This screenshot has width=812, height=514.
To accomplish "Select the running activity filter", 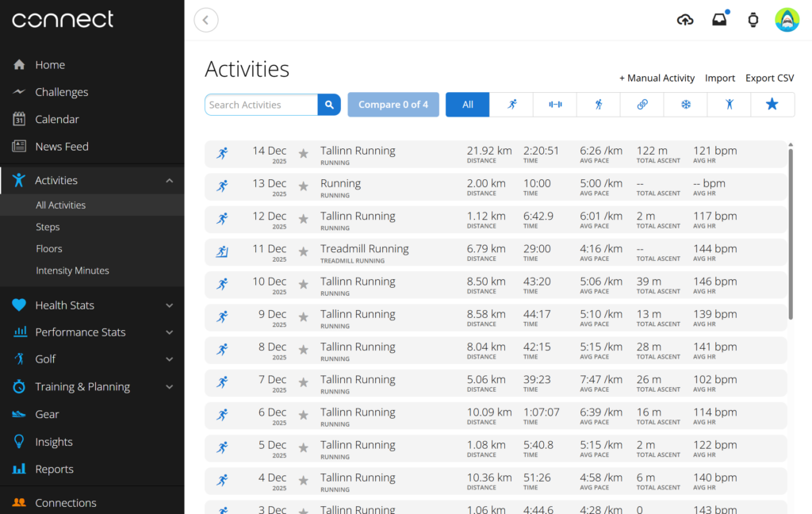I will (x=511, y=104).
